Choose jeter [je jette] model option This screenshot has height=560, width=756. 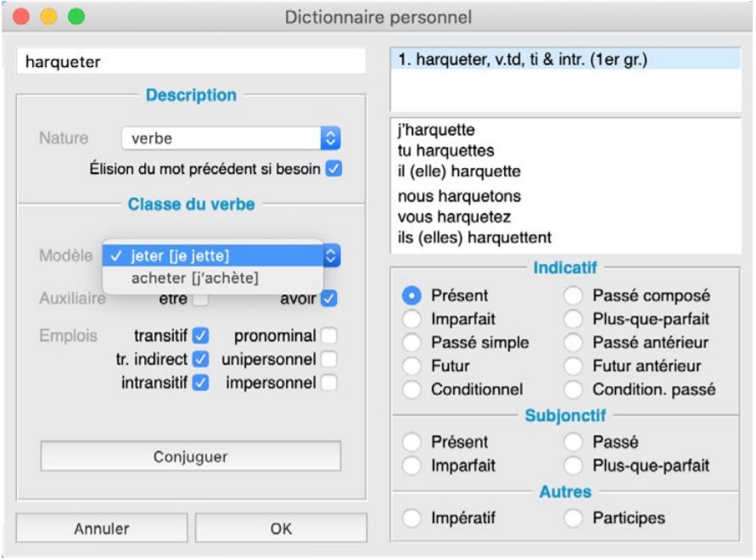pyautogui.click(x=180, y=255)
